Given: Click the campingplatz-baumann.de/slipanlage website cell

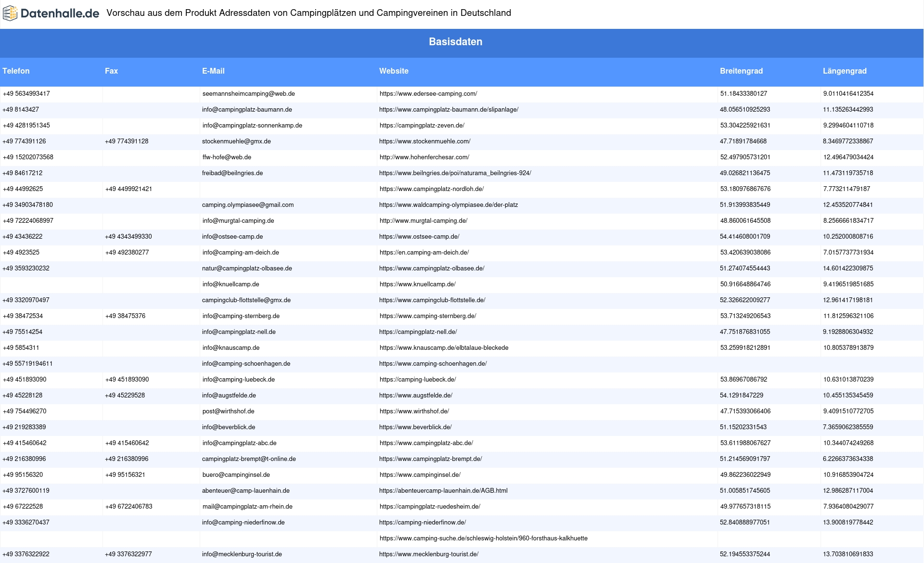Looking at the screenshot, I should (x=449, y=110).
